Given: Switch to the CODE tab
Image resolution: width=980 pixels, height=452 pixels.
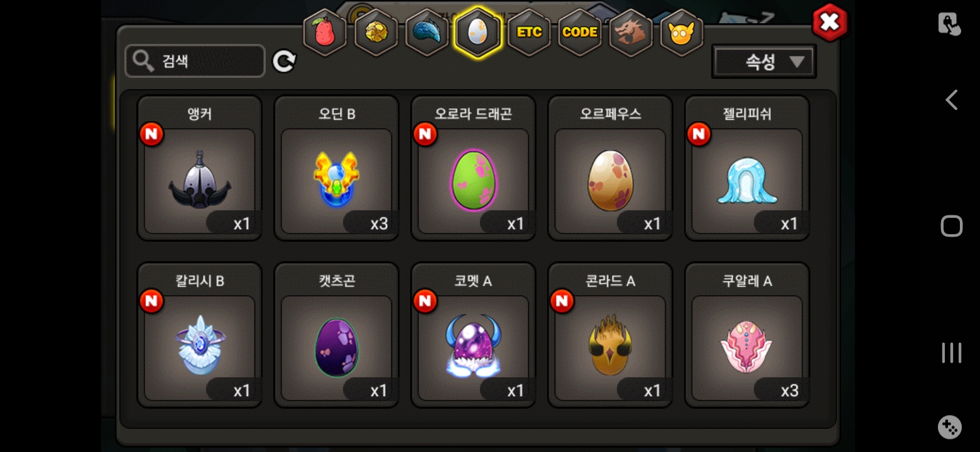Looking at the screenshot, I should pyautogui.click(x=580, y=33).
